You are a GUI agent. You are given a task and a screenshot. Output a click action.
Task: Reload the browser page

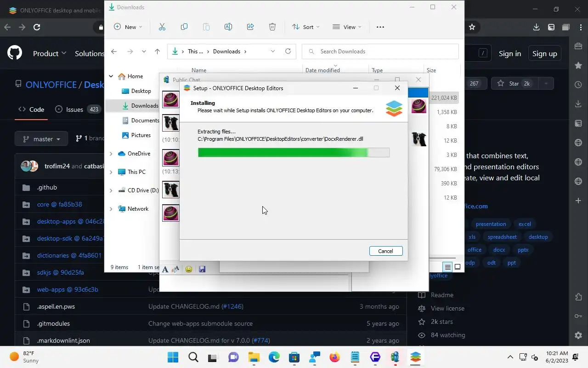[x=36, y=27]
